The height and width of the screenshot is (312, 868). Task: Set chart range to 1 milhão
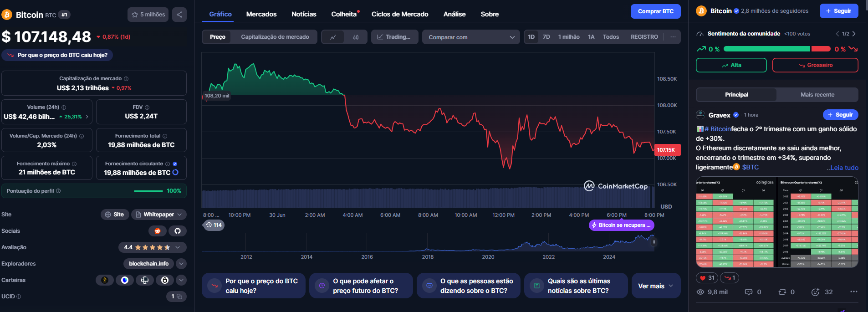(569, 37)
